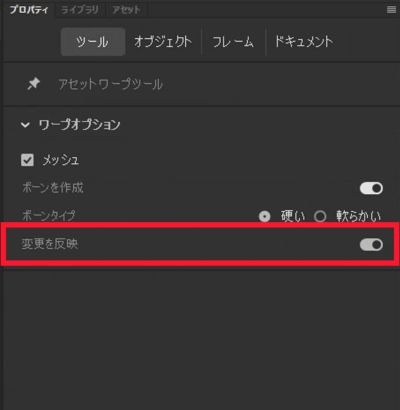Select the 硬い bone type radio button
Screen dimensions: 400x410
(x=265, y=217)
